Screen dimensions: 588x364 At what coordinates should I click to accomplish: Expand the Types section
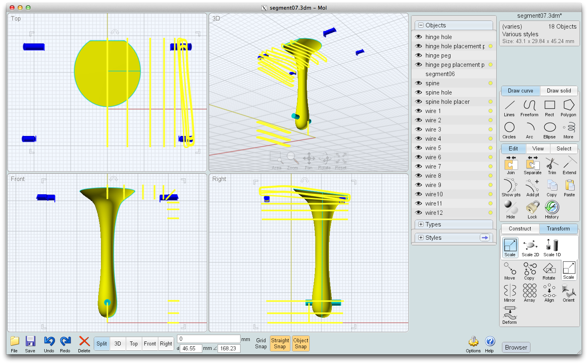point(421,224)
